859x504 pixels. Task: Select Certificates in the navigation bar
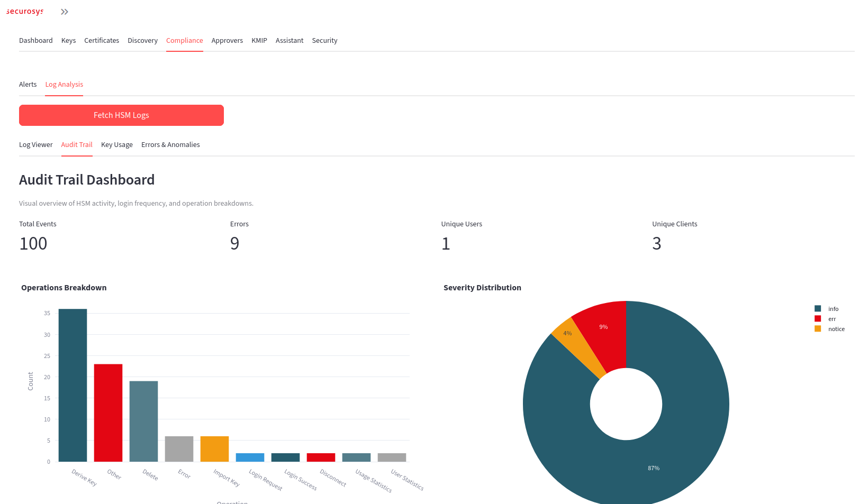click(x=101, y=40)
